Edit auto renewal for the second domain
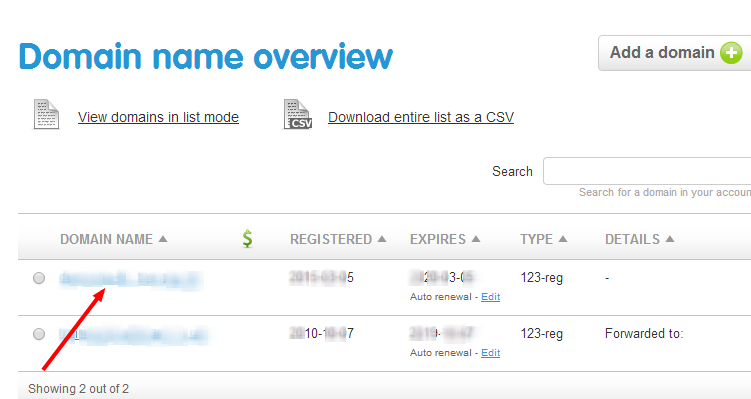 pos(490,353)
